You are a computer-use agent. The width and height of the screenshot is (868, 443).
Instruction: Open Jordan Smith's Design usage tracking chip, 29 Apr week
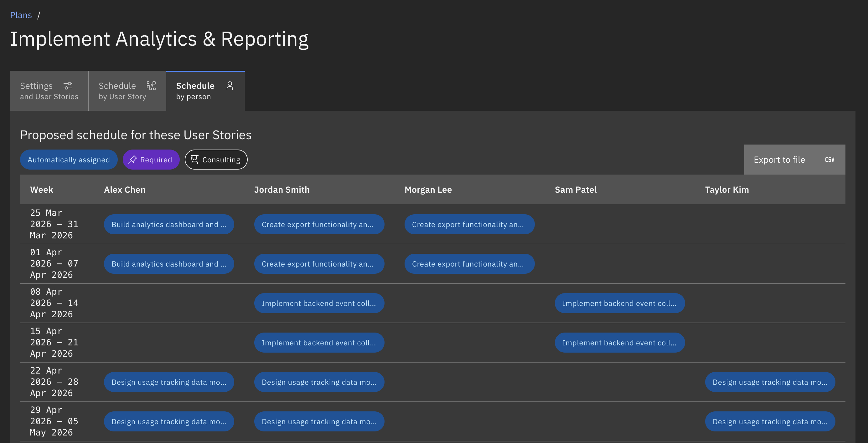(x=319, y=421)
